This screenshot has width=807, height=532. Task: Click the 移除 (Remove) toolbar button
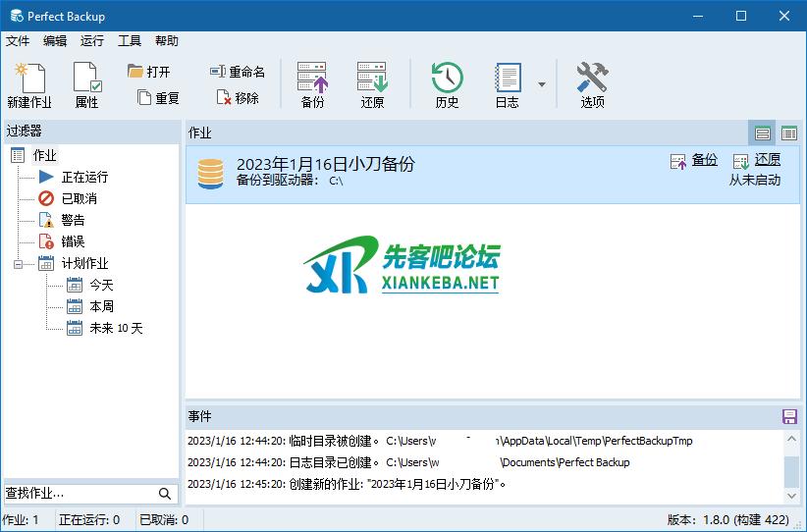237,98
